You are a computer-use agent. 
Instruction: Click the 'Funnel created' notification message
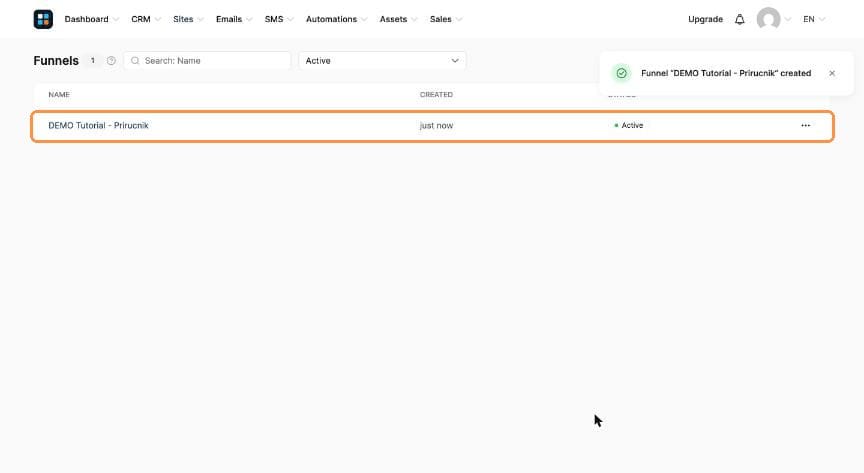[726, 73]
